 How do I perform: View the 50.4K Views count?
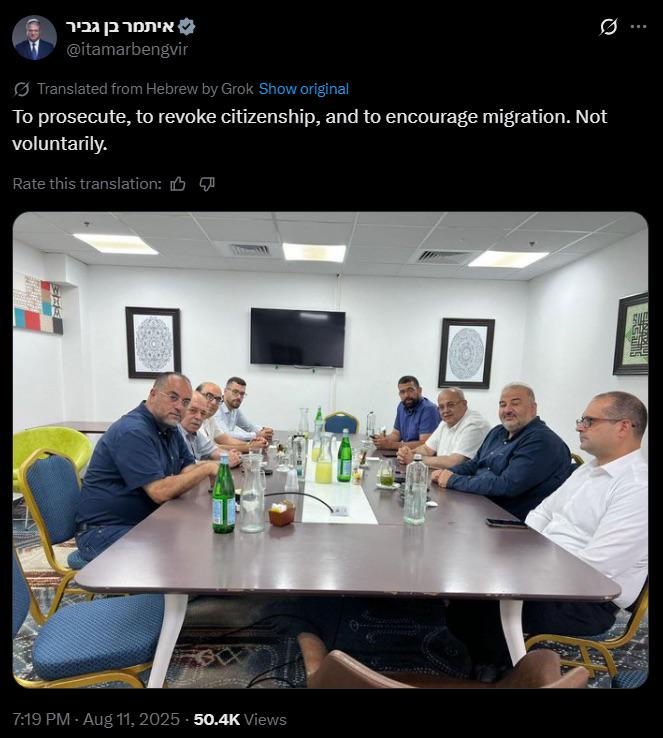(x=240, y=719)
